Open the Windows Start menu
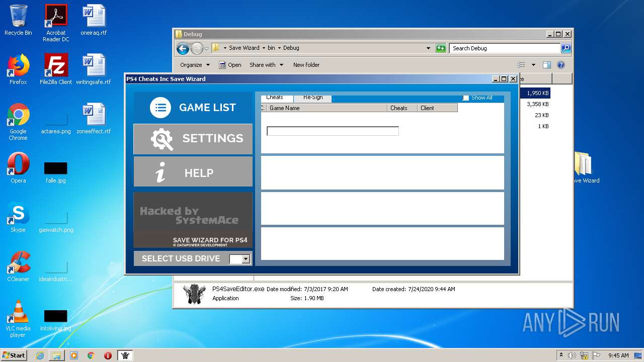Screen dimensions: 644x362 tap(14, 355)
